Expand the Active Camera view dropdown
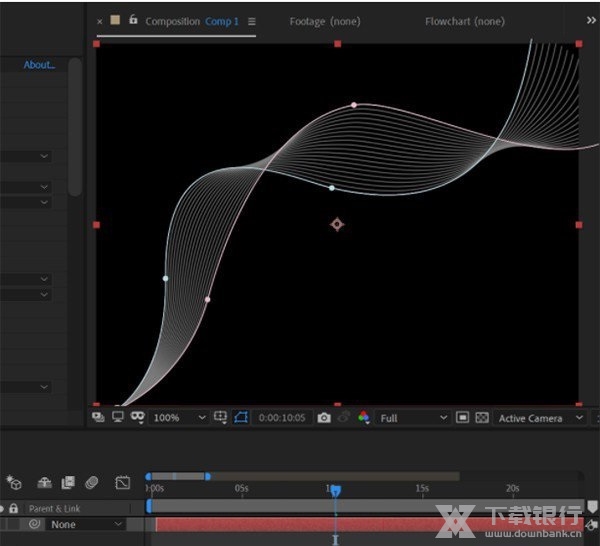 coord(538,418)
